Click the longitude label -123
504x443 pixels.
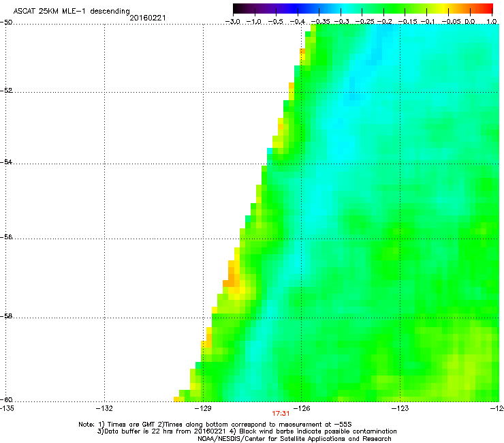[x=400, y=408]
